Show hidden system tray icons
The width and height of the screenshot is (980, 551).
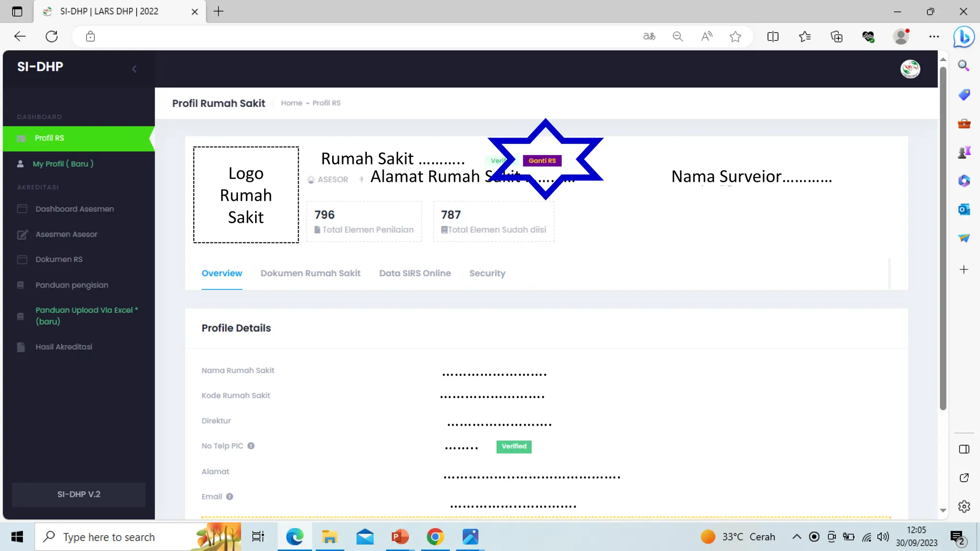tap(796, 537)
